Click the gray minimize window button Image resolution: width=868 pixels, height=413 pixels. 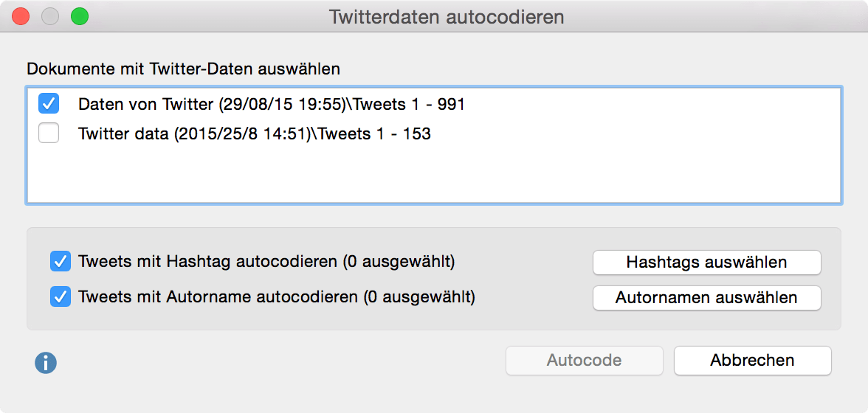50,16
